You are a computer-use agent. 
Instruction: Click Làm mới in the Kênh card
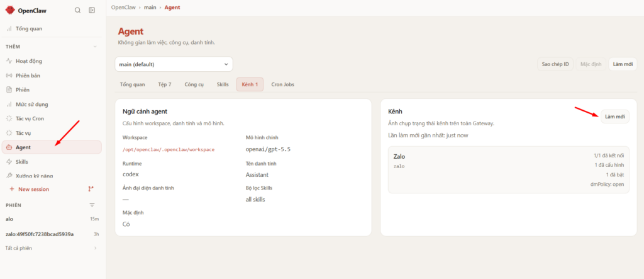click(615, 117)
